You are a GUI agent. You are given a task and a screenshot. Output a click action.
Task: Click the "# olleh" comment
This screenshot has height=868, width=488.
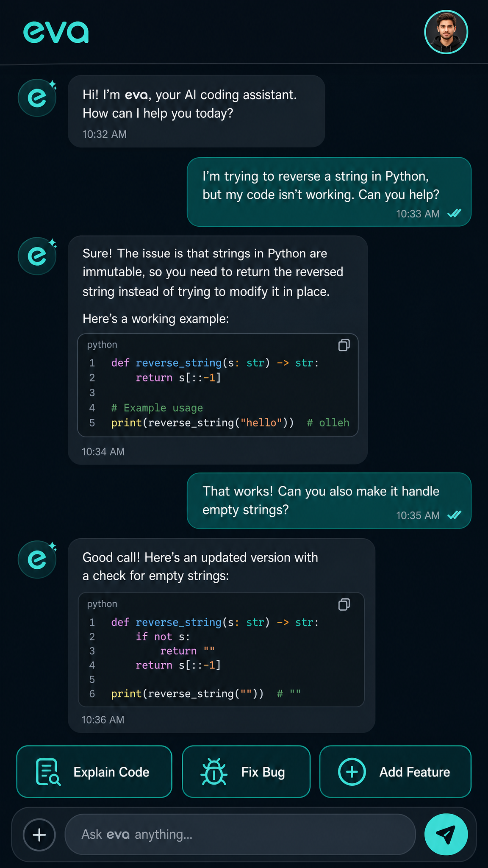[328, 423]
